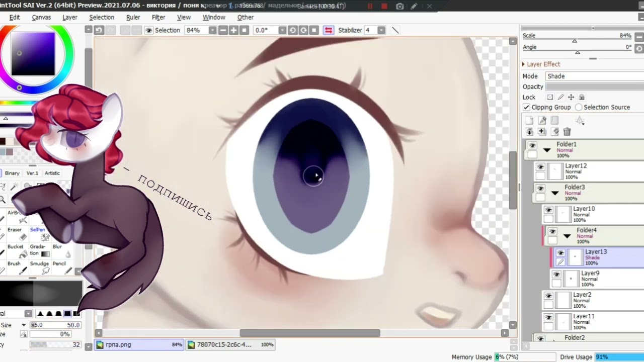Open the Selection menu

point(102,17)
